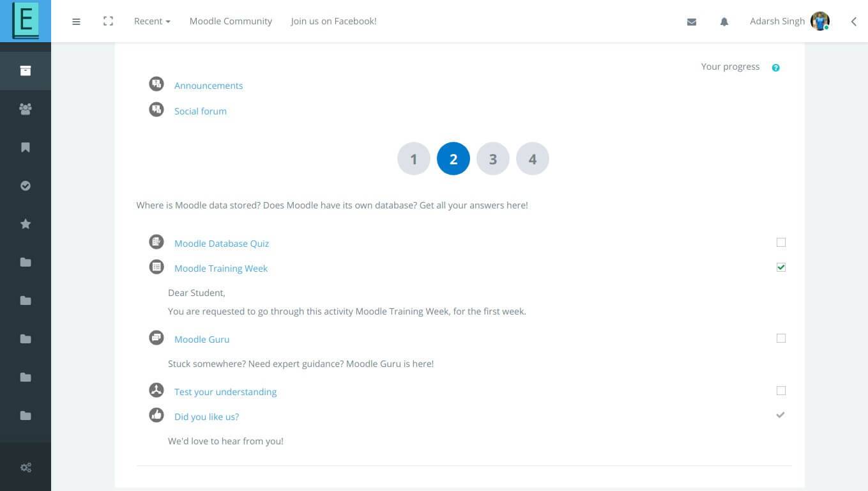Click We'd love to hear from you text

click(225, 441)
